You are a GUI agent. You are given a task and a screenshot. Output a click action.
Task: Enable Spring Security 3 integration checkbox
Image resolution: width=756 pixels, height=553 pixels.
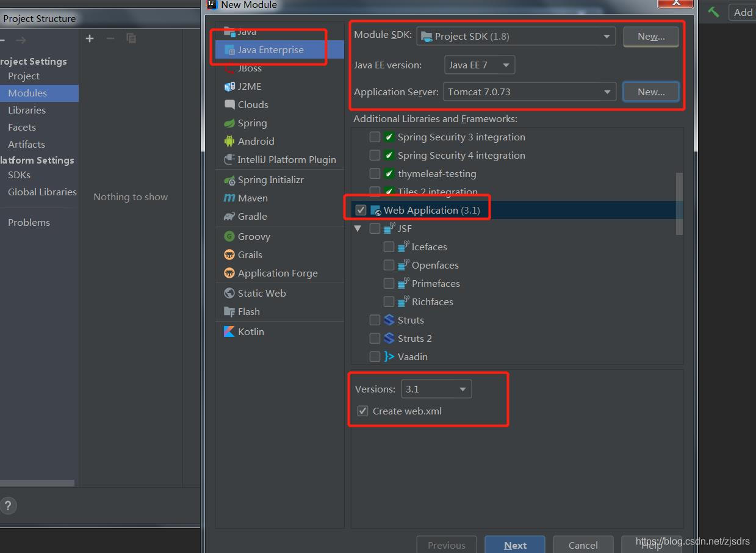tap(375, 137)
